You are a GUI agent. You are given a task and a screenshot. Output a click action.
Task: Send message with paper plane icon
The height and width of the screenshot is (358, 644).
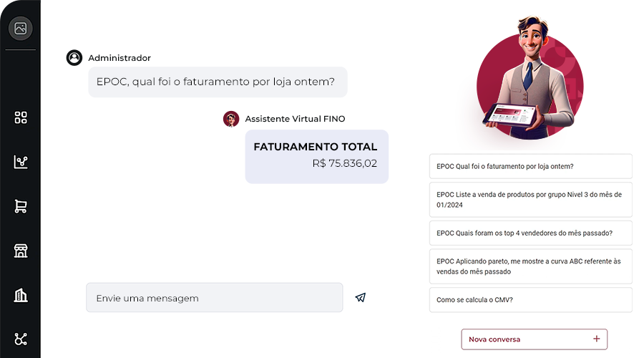click(x=360, y=297)
